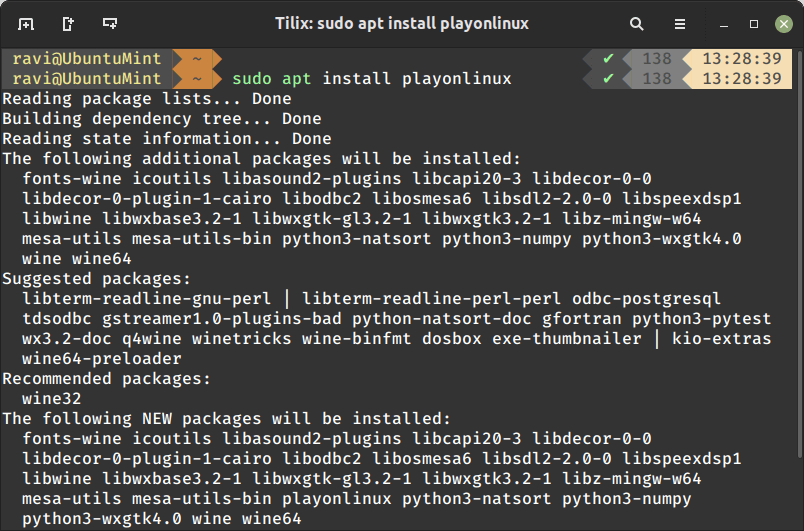Minimize the Tilix window

click(x=724, y=24)
